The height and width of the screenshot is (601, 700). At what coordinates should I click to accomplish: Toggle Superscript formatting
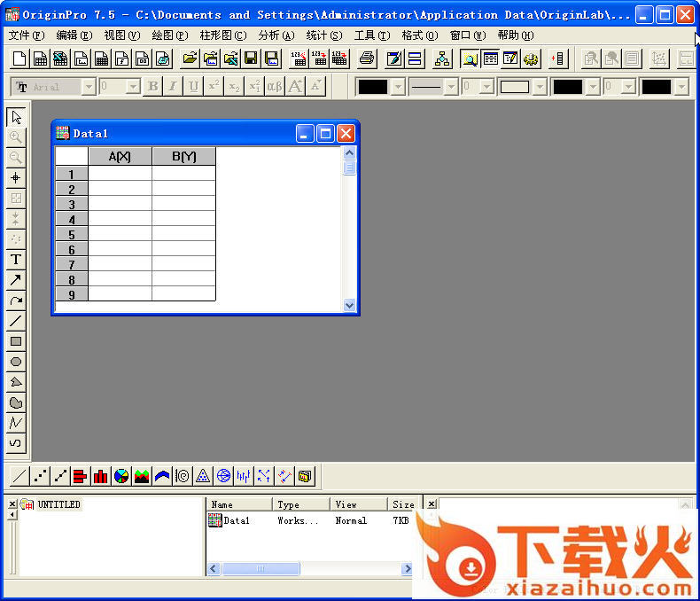point(214,86)
